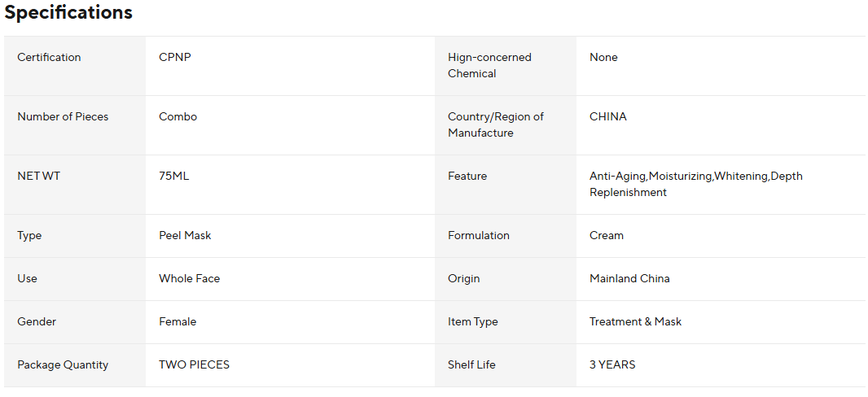Screen dimensions: 868x397
Task: Click the 3 YEARS shelf life value
Action: 612,365
